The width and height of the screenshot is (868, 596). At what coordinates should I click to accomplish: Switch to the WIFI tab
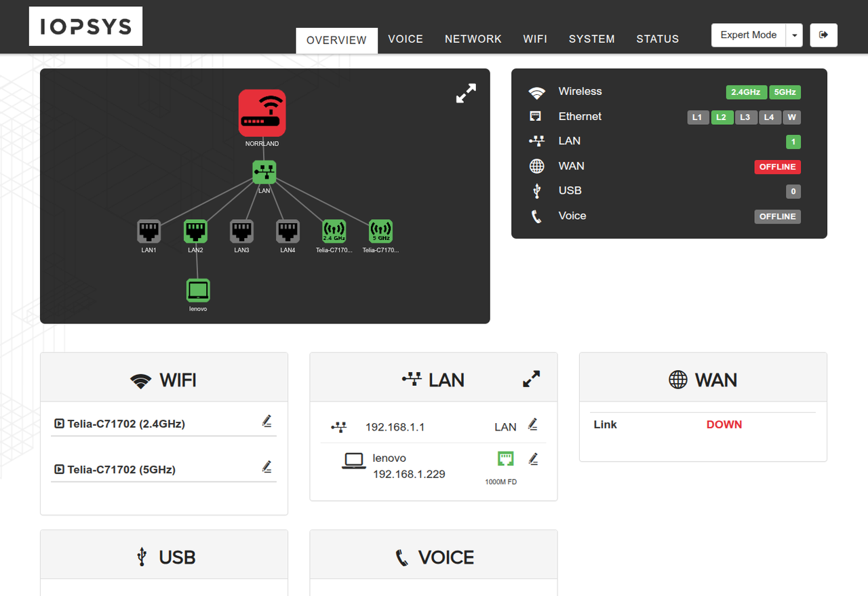click(535, 39)
